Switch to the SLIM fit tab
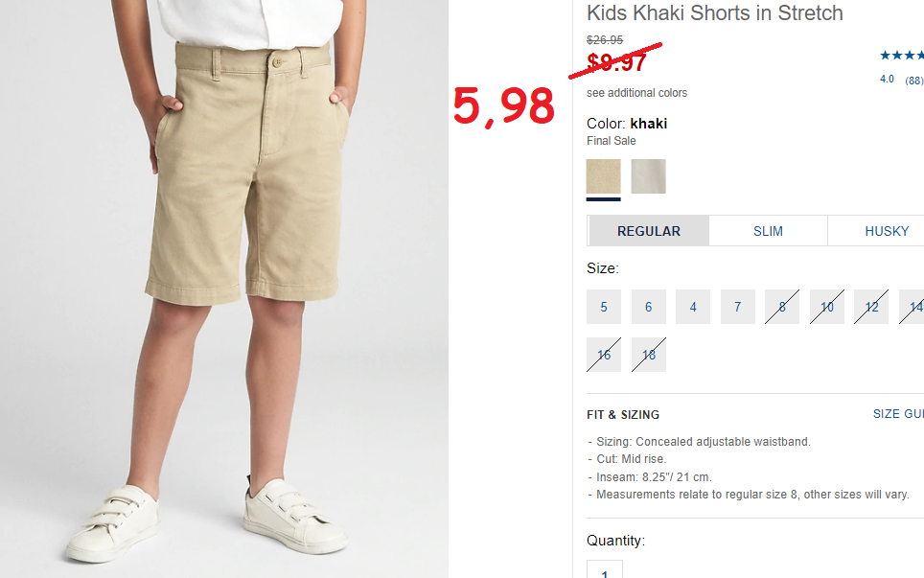Screen dimensions: 924x578 tap(768, 231)
